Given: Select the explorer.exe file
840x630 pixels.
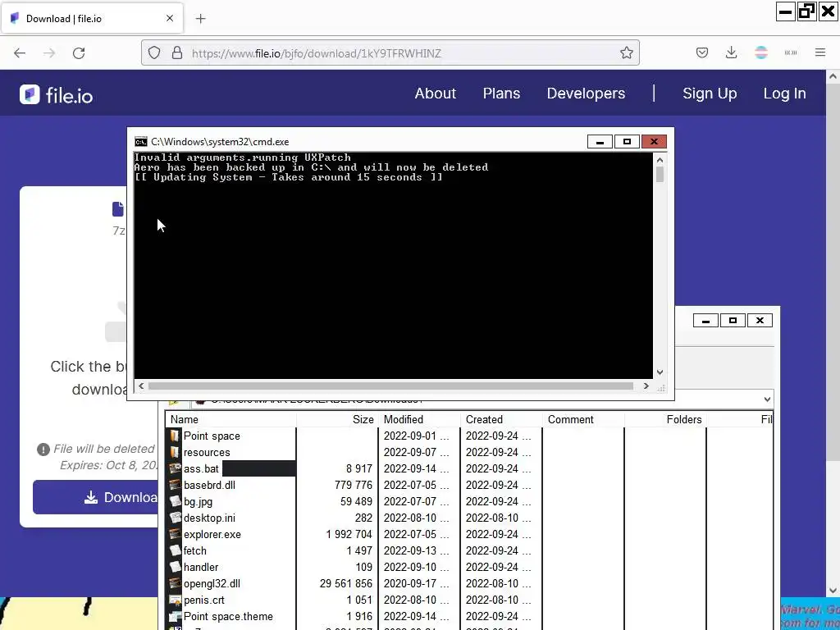Looking at the screenshot, I should [x=212, y=535].
